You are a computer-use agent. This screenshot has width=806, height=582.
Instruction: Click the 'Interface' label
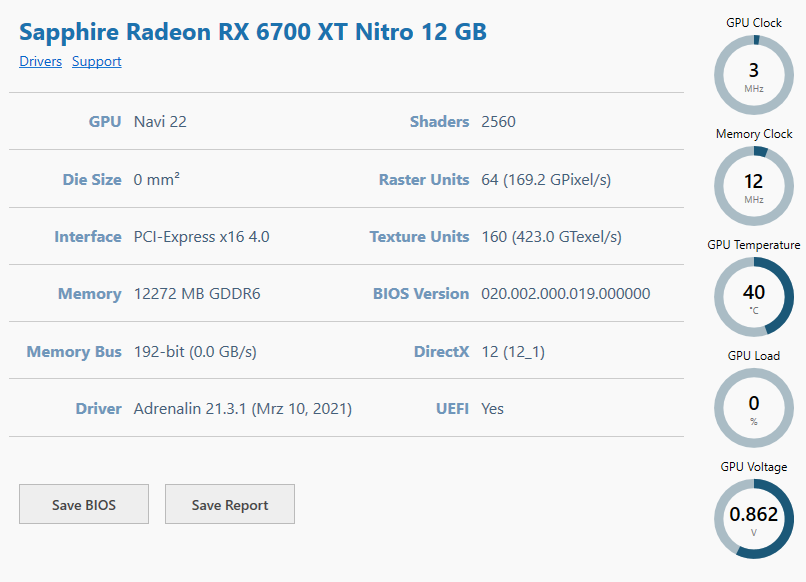pyautogui.click(x=88, y=237)
